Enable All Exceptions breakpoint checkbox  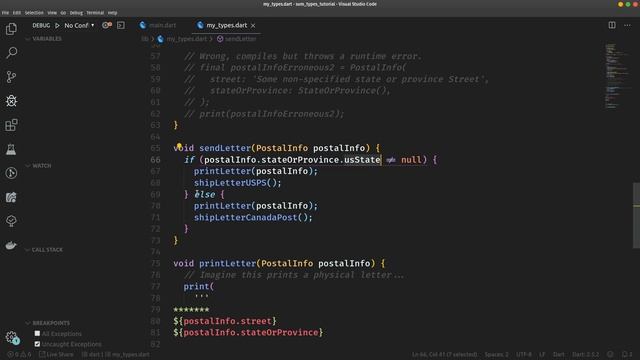[x=37, y=333]
